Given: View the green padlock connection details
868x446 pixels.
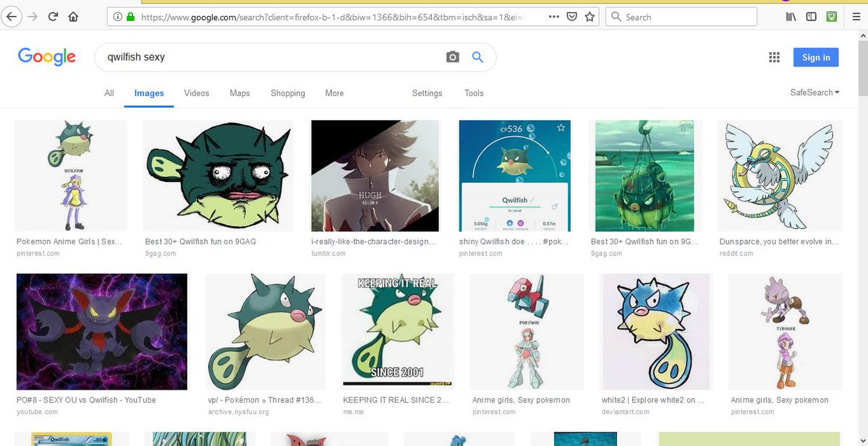Looking at the screenshot, I should [x=130, y=17].
